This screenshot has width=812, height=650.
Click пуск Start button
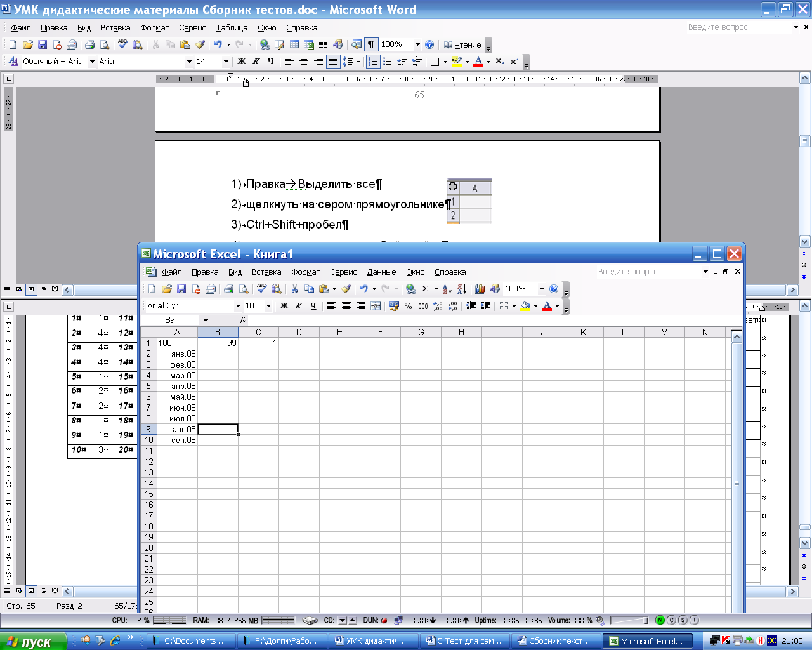point(33,641)
